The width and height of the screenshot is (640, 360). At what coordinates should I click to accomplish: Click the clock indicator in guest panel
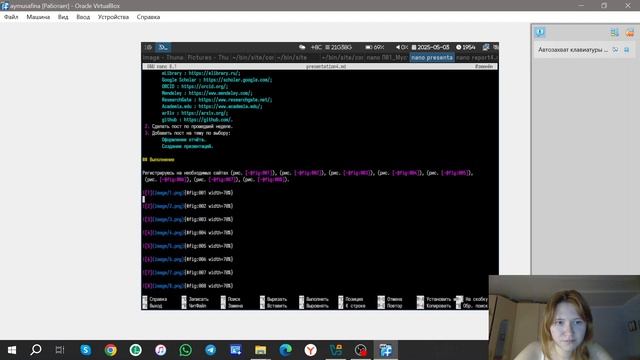click(x=466, y=47)
